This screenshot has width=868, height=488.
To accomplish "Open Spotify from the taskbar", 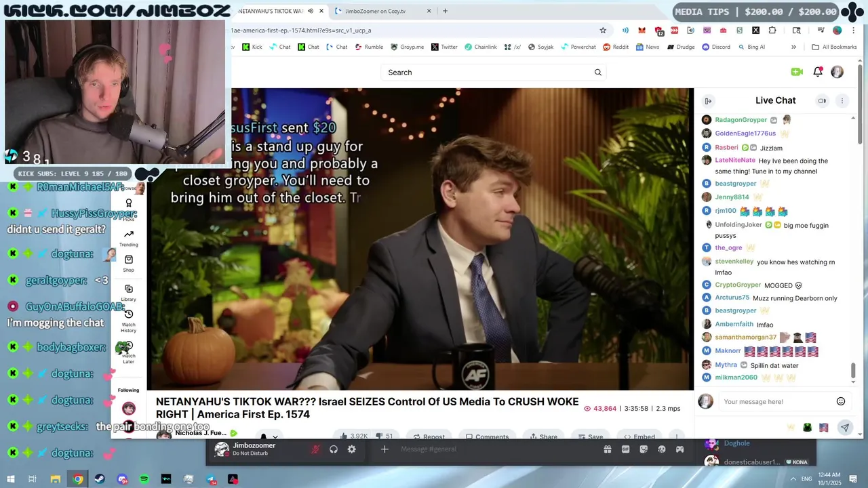I will [x=144, y=479].
